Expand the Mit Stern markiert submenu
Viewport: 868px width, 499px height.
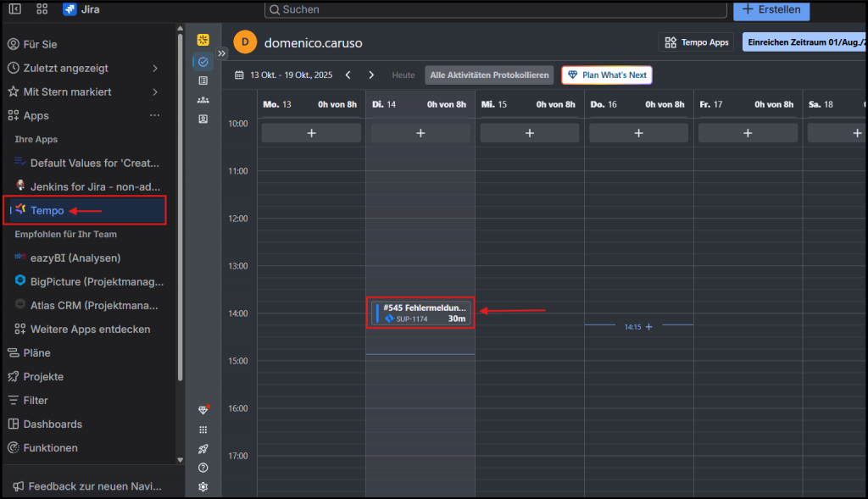pyautogui.click(x=155, y=91)
